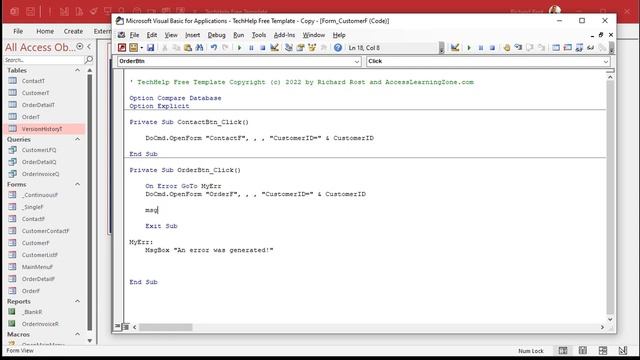
Task: Open the Locals Window icon
Action: tap(556, 48)
